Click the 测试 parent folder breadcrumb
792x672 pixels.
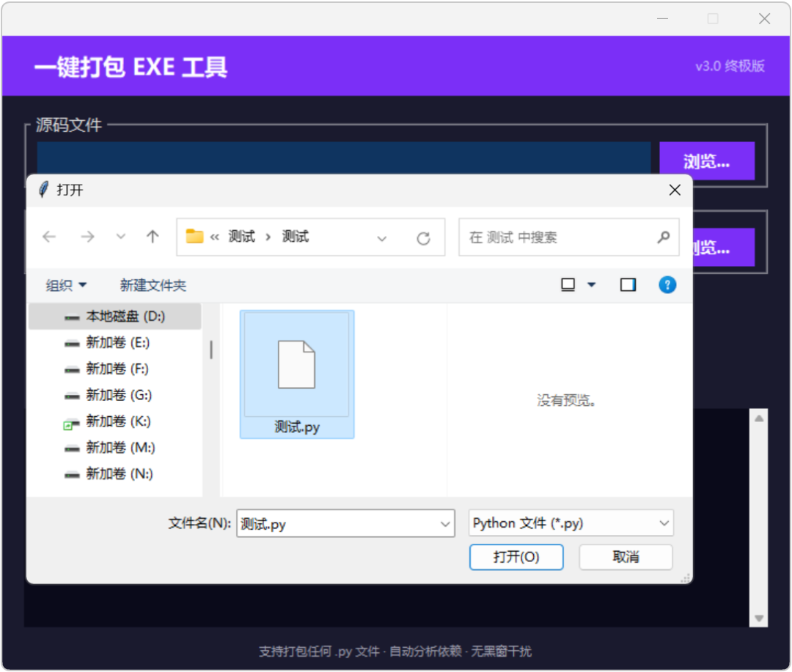click(x=241, y=237)
